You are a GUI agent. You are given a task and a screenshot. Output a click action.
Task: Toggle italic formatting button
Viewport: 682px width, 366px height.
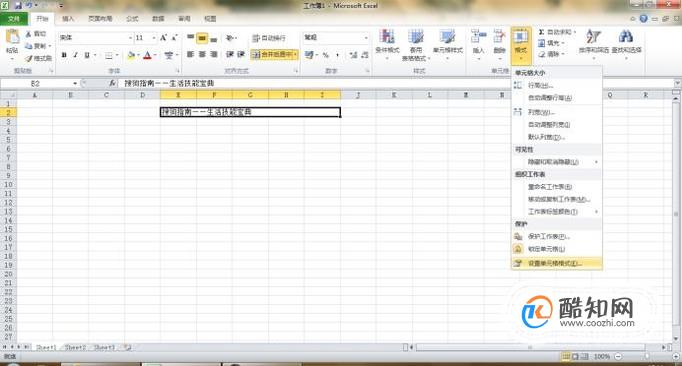75,55
